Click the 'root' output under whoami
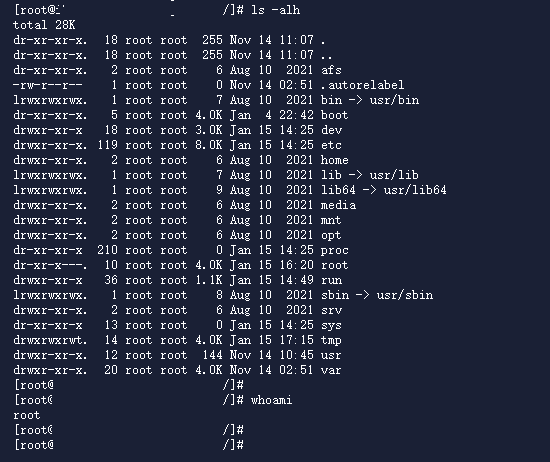 [x=27, y=415]
